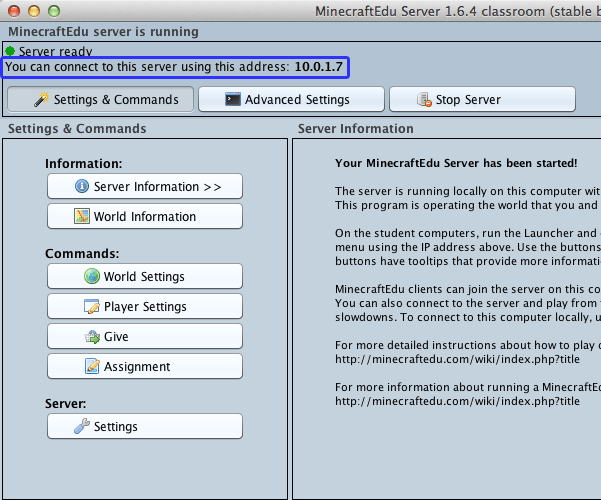This screenshot has height=500, width=601.
Task: Click the 'Commands:' section label
Action: (x=82, y=254)
